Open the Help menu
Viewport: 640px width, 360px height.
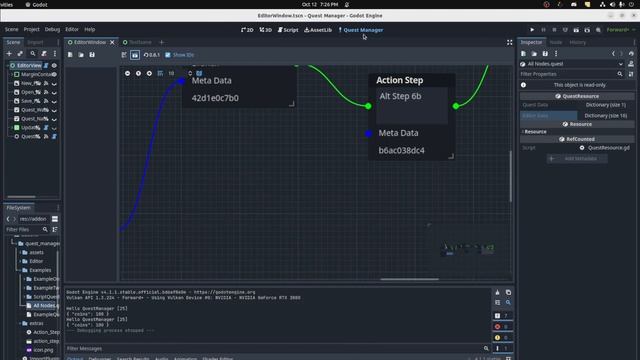[x=90, y=29]
